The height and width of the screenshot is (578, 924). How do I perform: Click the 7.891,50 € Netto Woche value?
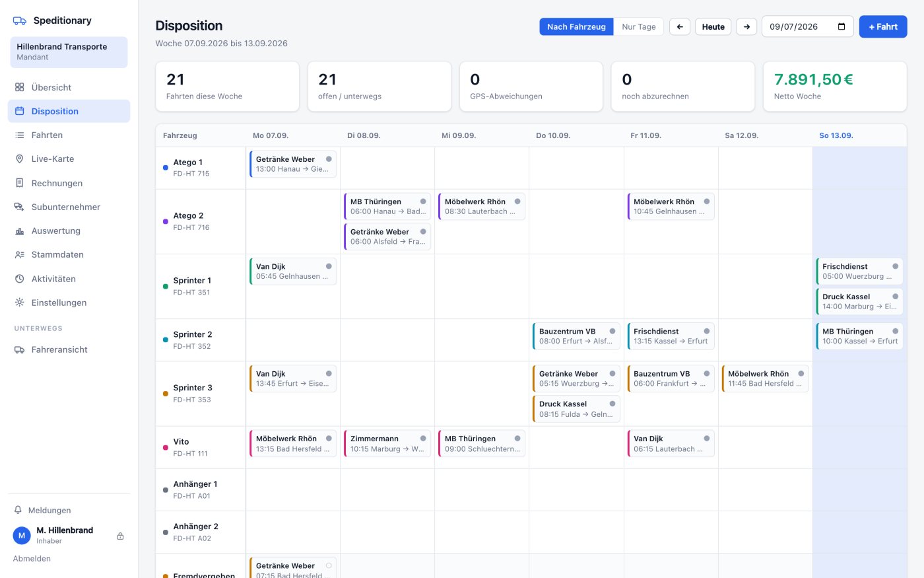pos(813,80)
